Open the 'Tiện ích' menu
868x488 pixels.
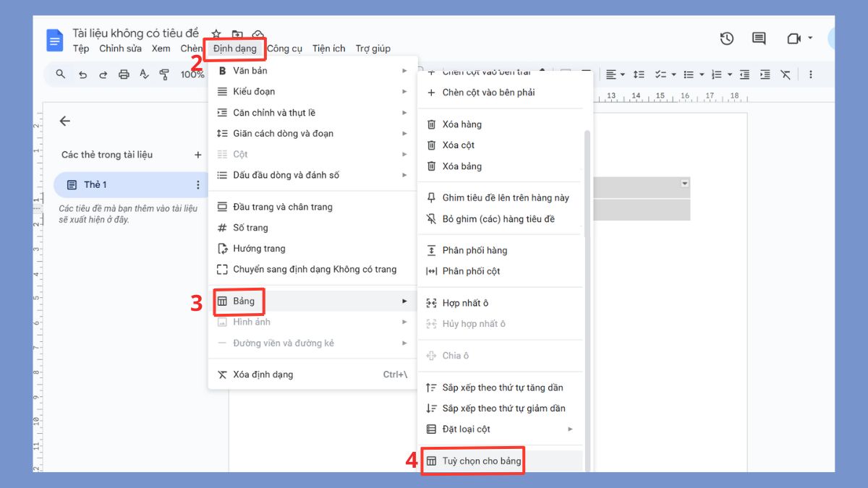pyautogui.click(x=328, y=48)
